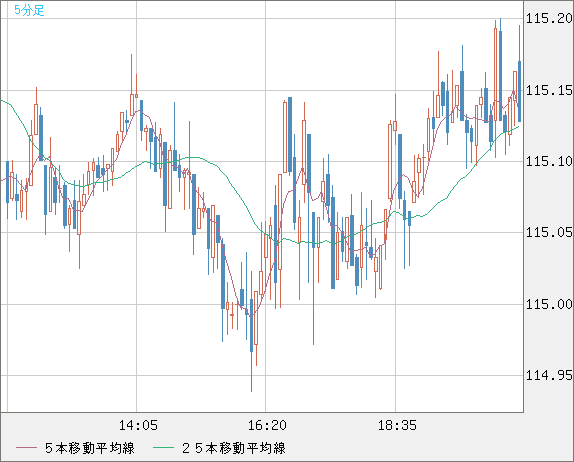574x462 pixels.
Task: Click the 115.00 price axis label
Action: tap(549, 304)
